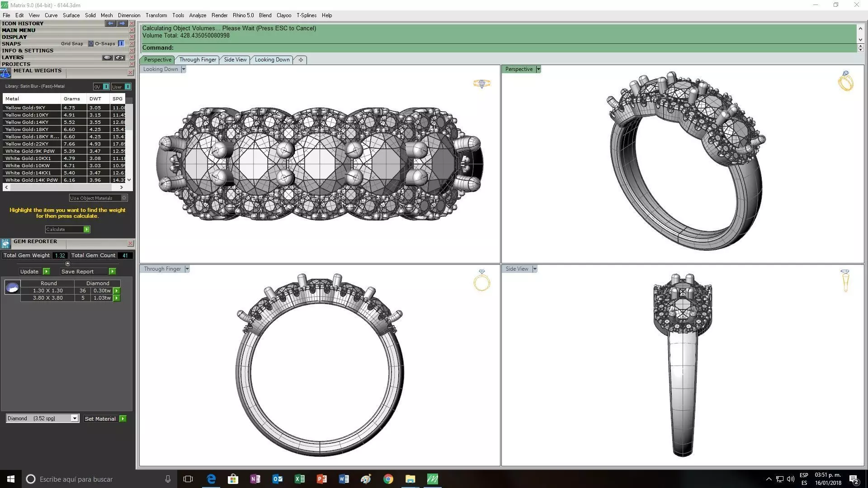Click the Metal Weights panel icon
Image resolution: width=868 pixels, height=488 pixels.
point(5,73)
